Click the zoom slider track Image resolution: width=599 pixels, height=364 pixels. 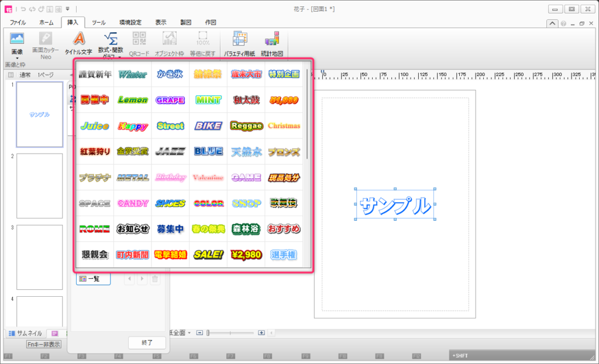coord(231,332)
